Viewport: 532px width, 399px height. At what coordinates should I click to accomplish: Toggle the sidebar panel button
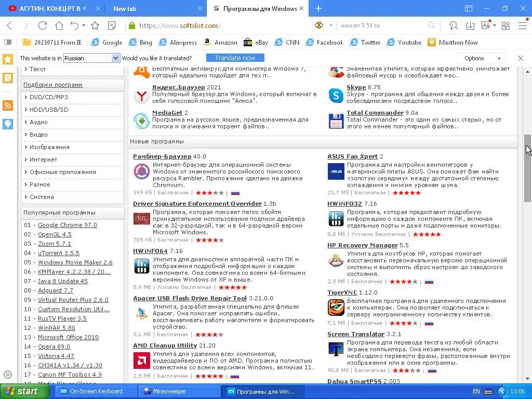pos(7,43)
